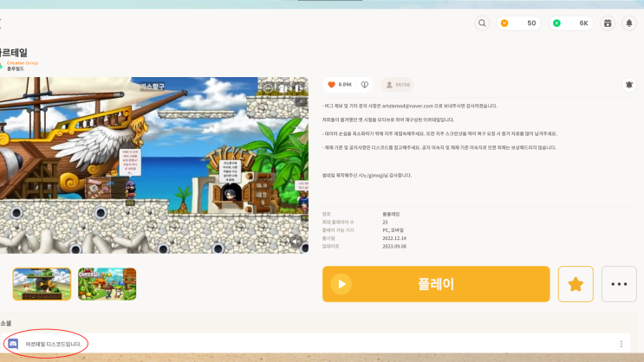Select the second preview thumbnail
Image resolution: width=644 pixels, height=362 pixels.
pos(107,284)
